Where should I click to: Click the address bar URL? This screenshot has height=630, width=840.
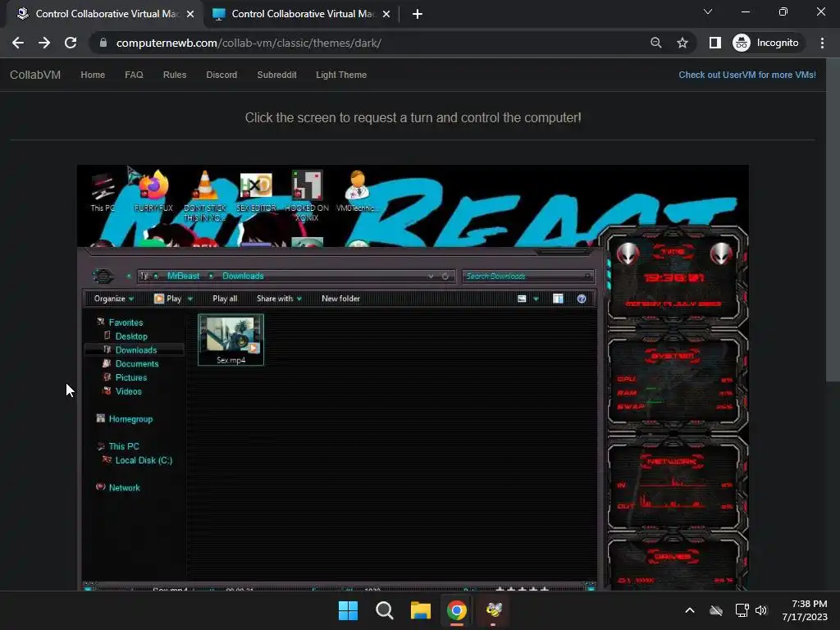tap(249, 43)
